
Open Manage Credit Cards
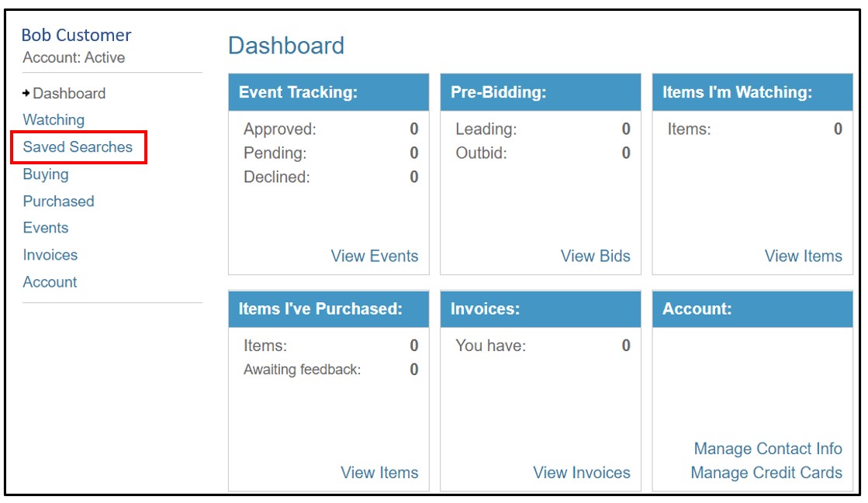click(766, 473)
